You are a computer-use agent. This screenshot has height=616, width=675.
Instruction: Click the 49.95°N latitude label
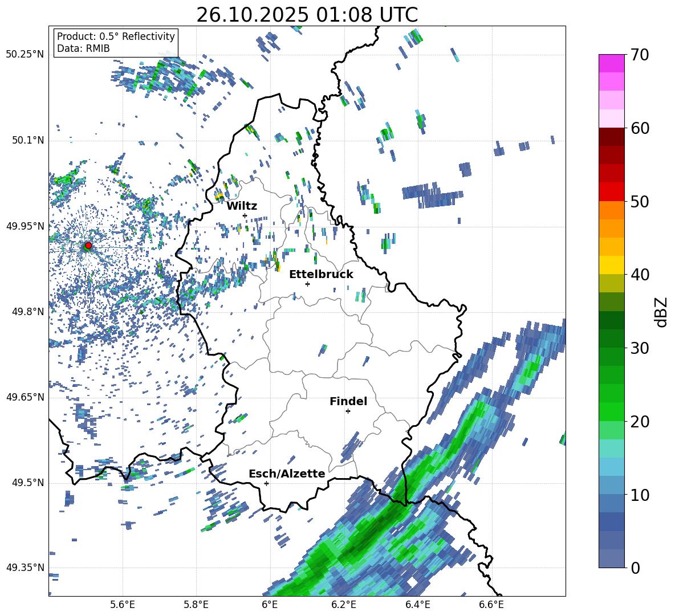[25, 226]
